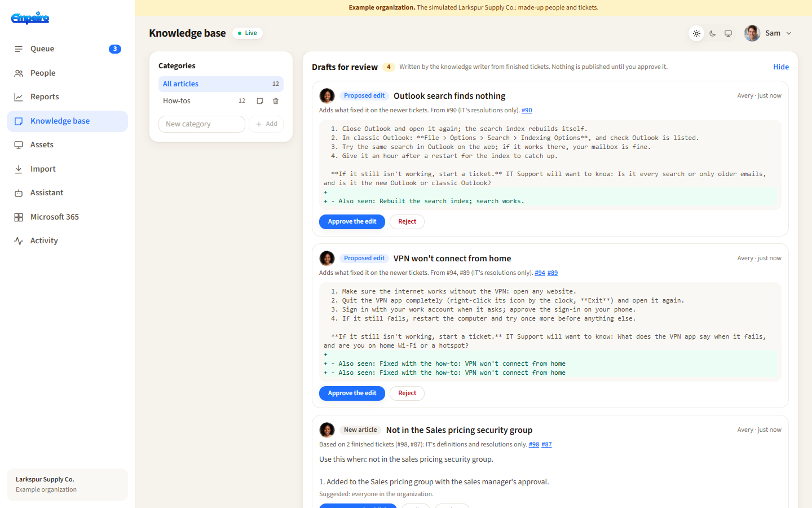This screenshot has height=508, width=812.
Task: Click the title Outlook search finds nothing
Action: point(449,96)
